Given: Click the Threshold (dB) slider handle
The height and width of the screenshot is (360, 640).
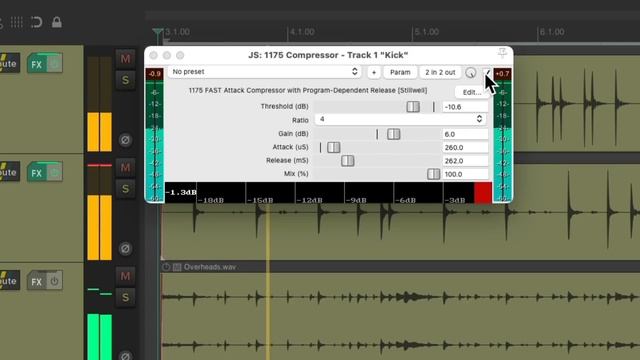Looking at the screenshot, I should (x=413, y=107).
